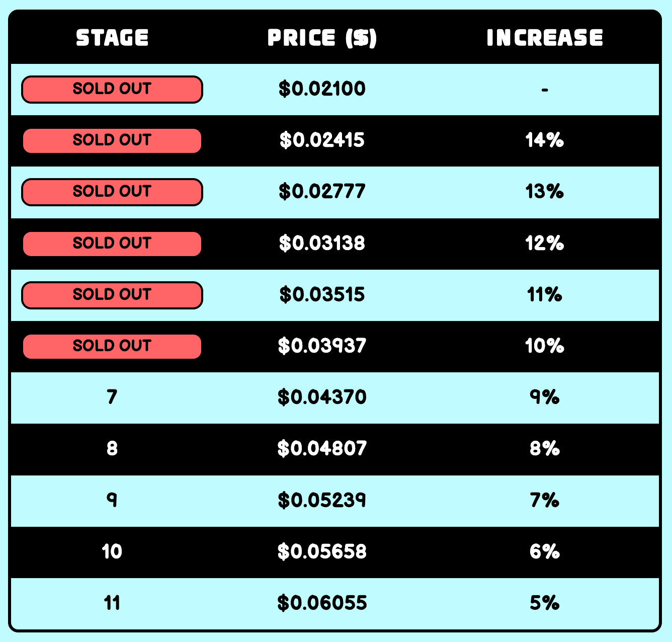Image resolution: width=672 pixels, height=642 pixels.
Task: Click the STAGE column header
Action: (112, 38)
